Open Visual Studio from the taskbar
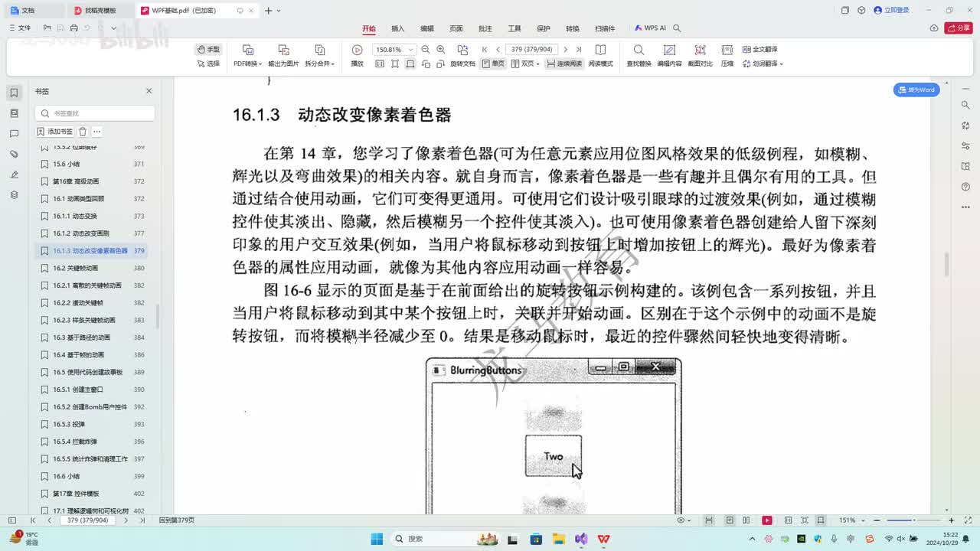Screen dimensions: 980x551 click(581, 539)
